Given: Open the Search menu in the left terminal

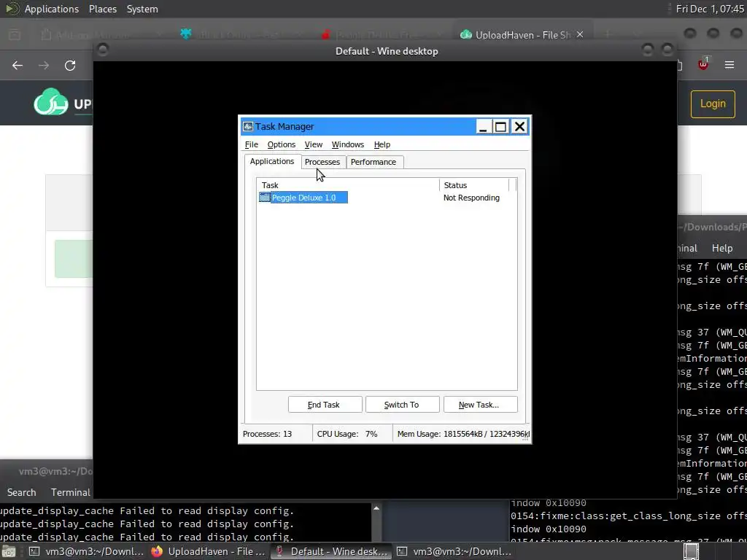Looking at the screenshot, I should 21,492.
